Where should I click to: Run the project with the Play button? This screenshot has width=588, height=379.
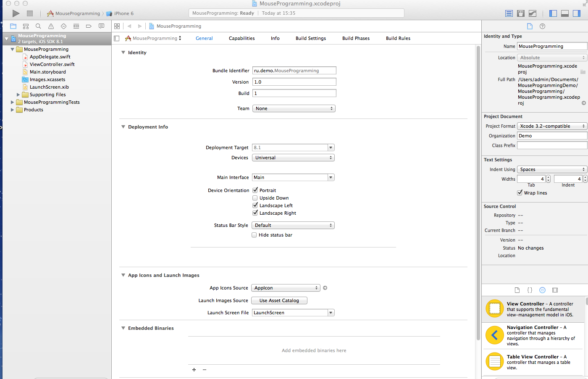[16, 13]
